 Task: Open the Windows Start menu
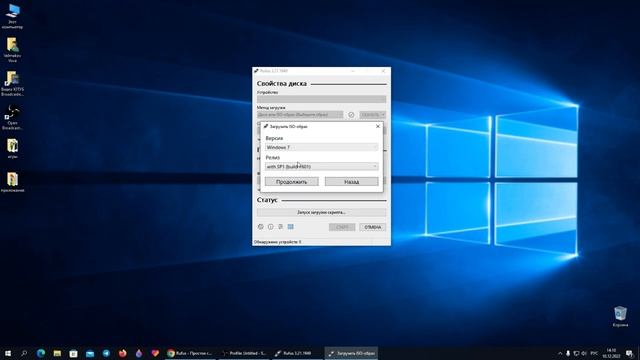pos(8,353)
